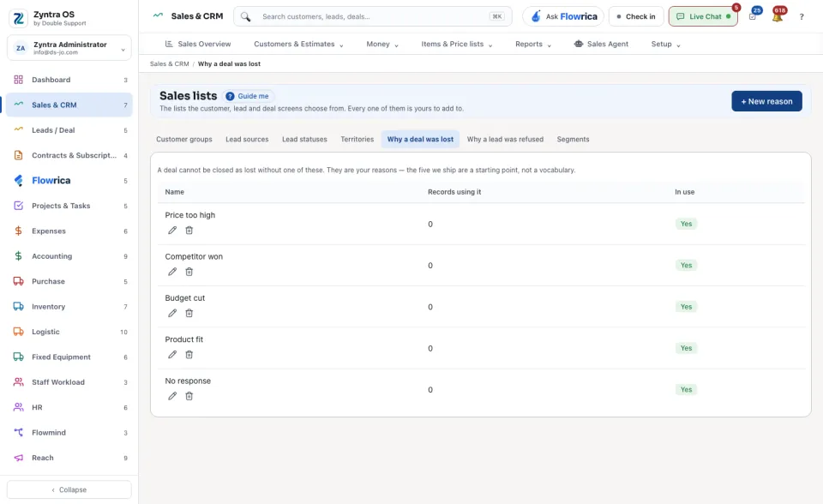Click Records using it column header
823x504 pixels.
(x=454, y=192)
